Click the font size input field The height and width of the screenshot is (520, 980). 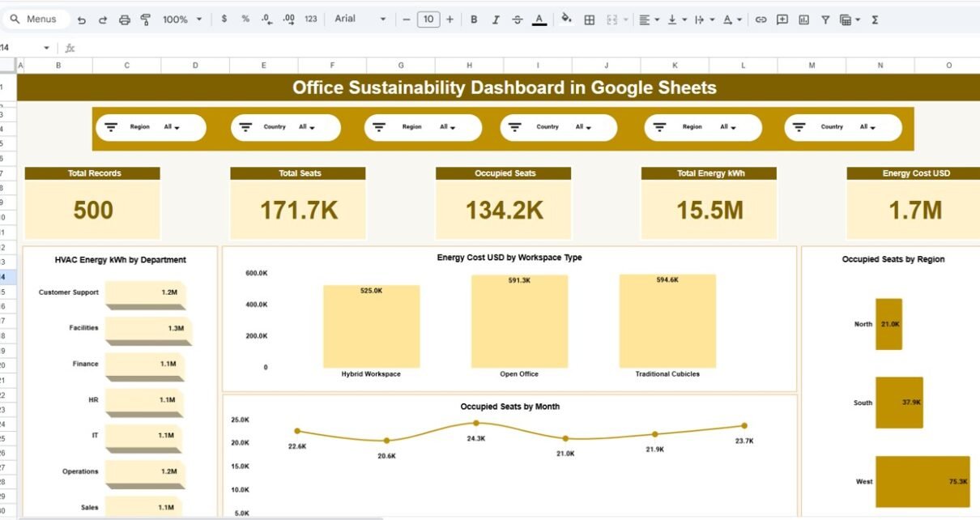coord(428,19)
